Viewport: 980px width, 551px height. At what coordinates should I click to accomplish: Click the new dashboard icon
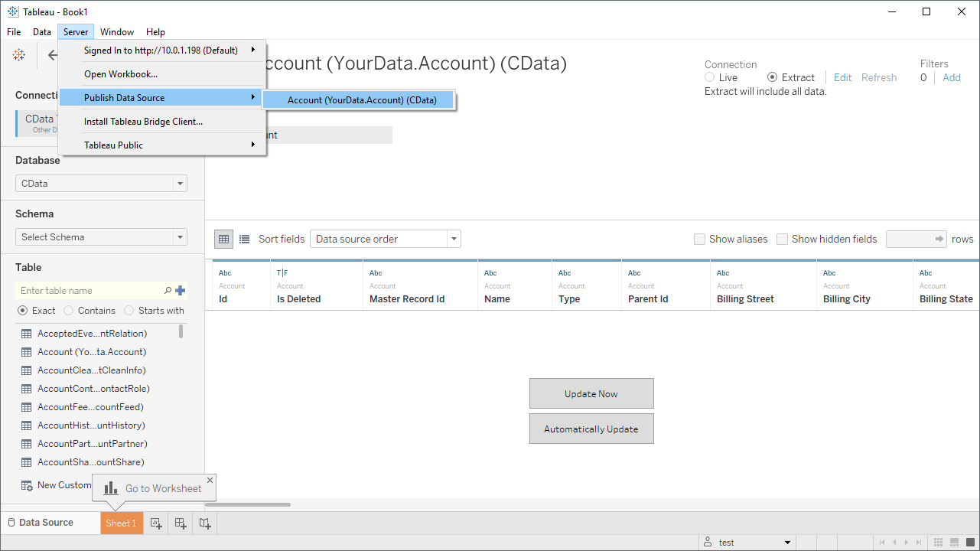point(181,523)
